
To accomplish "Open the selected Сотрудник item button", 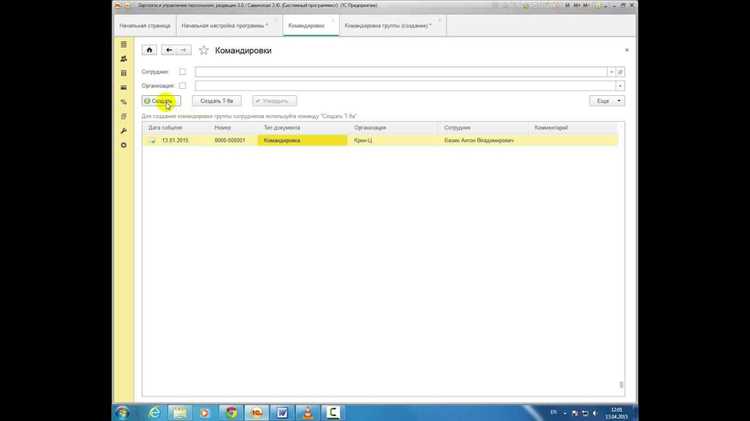I will point(620,72).
